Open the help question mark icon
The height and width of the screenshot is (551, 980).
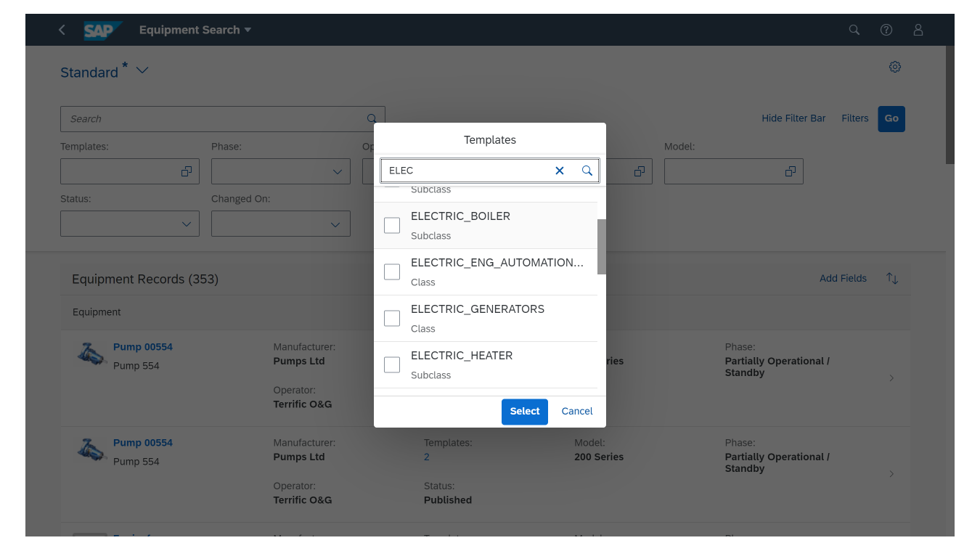886,30
